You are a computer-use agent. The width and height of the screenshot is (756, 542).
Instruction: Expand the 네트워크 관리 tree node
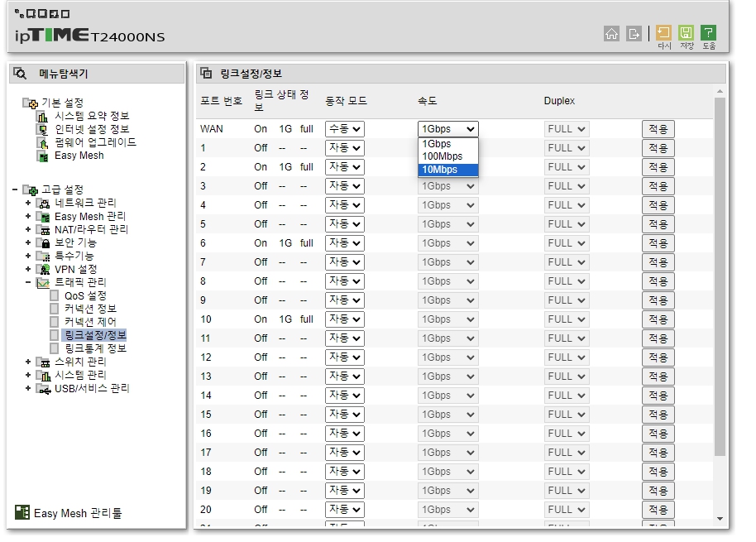pos(27,202)
